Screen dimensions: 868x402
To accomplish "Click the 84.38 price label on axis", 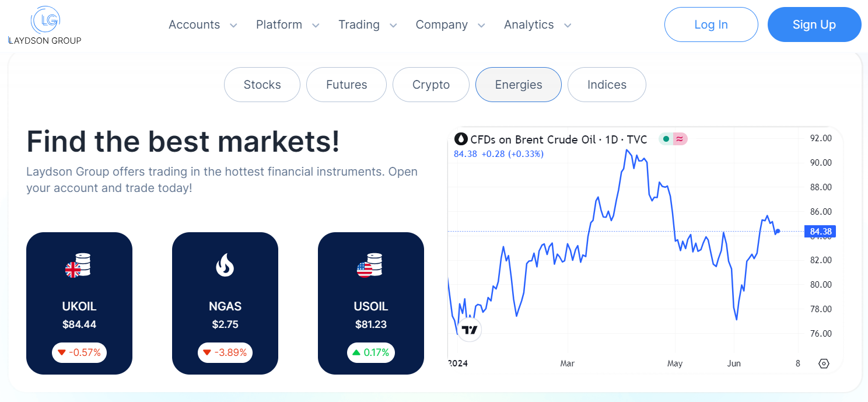I will coord(820,232).
